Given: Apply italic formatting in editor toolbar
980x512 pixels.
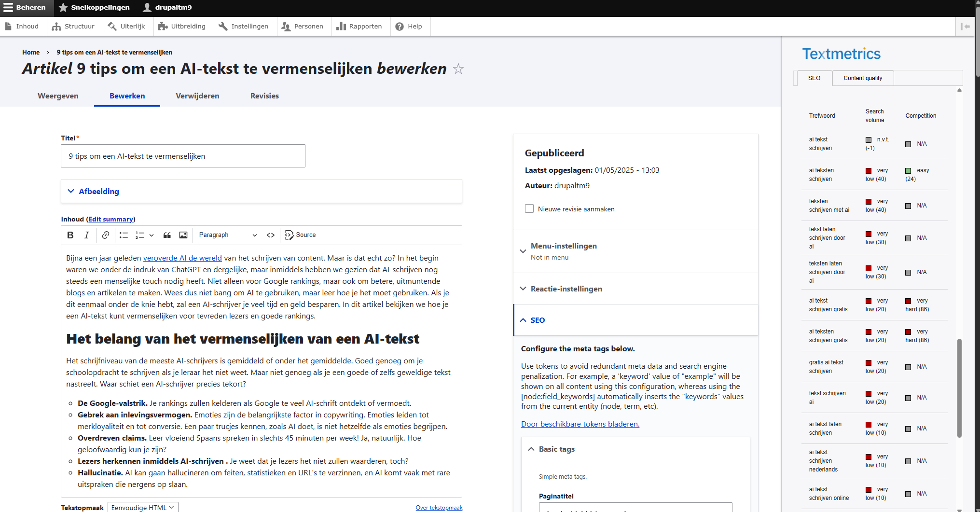Looking at the screenshot, I should coord(87,235).
